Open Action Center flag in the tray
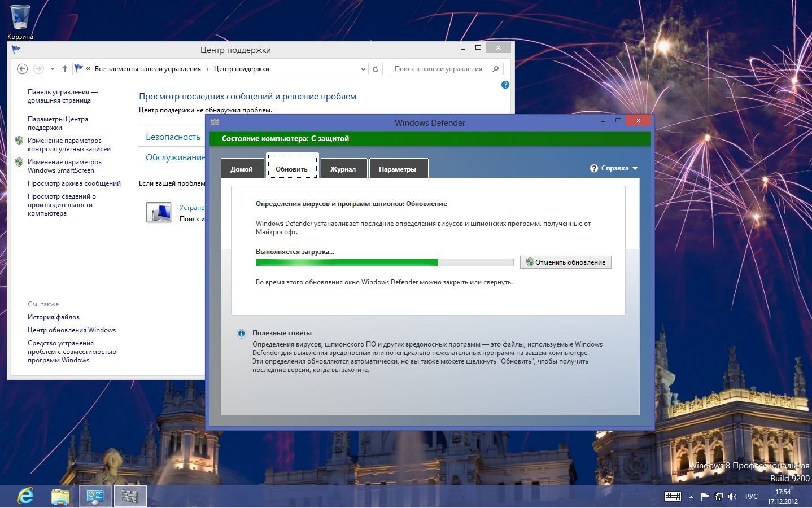Viewport: 812px width, 508px height. tap(705, 497)
